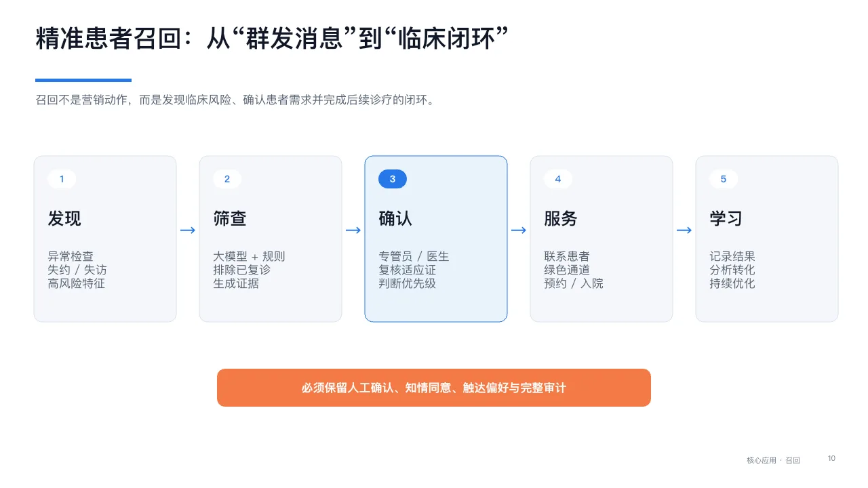Select the 发现 step heading
The height and width of the screenshot is (488, 868).
(x=64, y=218)
